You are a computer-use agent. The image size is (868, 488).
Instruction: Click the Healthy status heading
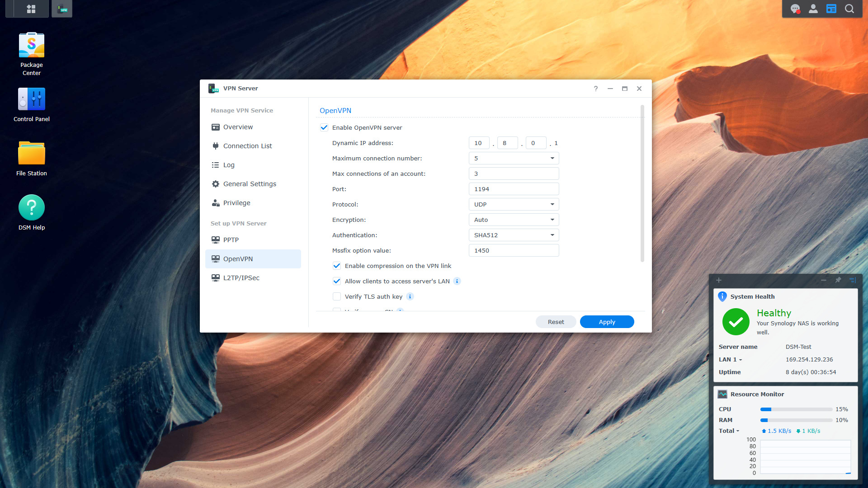click(x=774, y=313)
